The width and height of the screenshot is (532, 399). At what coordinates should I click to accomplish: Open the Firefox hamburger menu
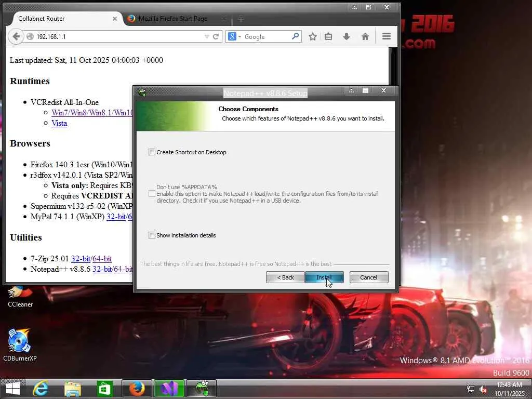(386, 36)
